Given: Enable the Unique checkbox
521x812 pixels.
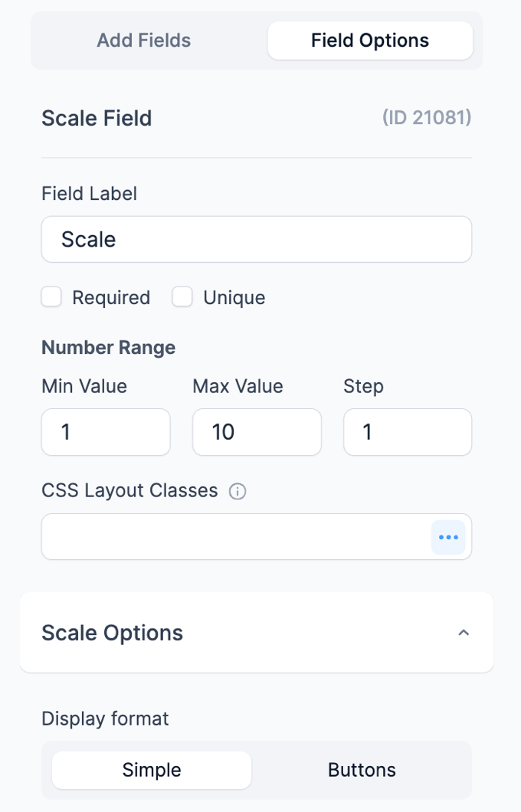Looking at the screenshot, I should click(182, 296).
